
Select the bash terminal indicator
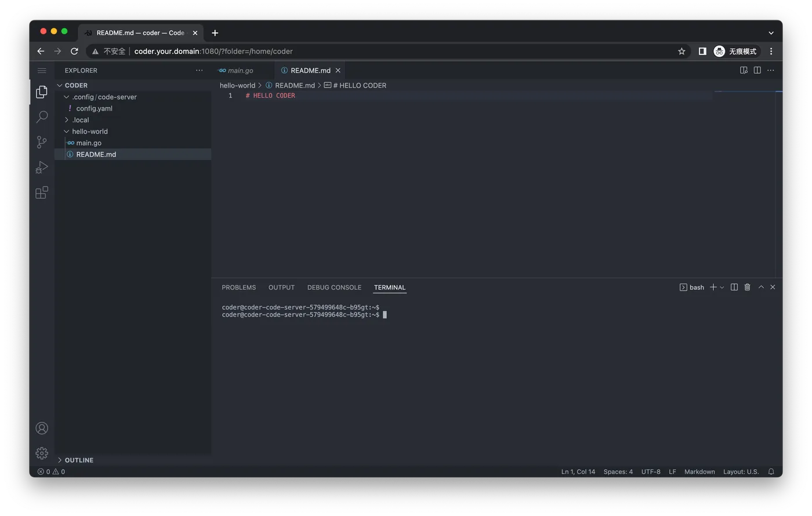tap(691, 287)
